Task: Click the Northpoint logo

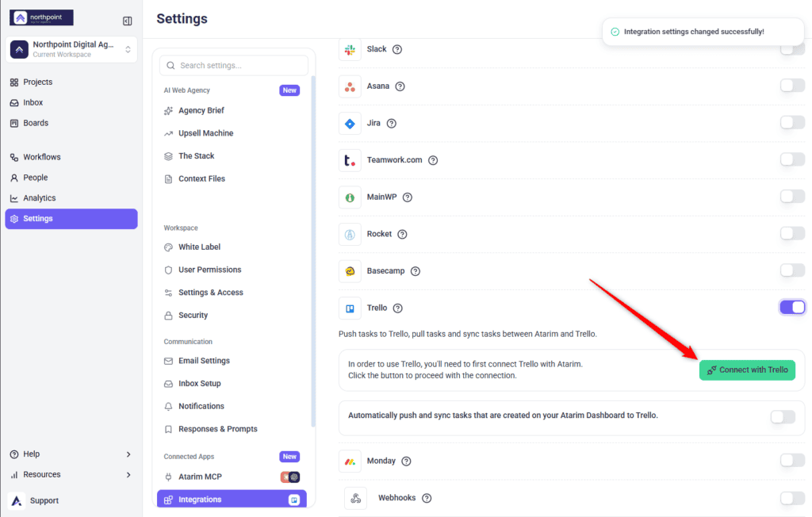Action: [41, 17]
